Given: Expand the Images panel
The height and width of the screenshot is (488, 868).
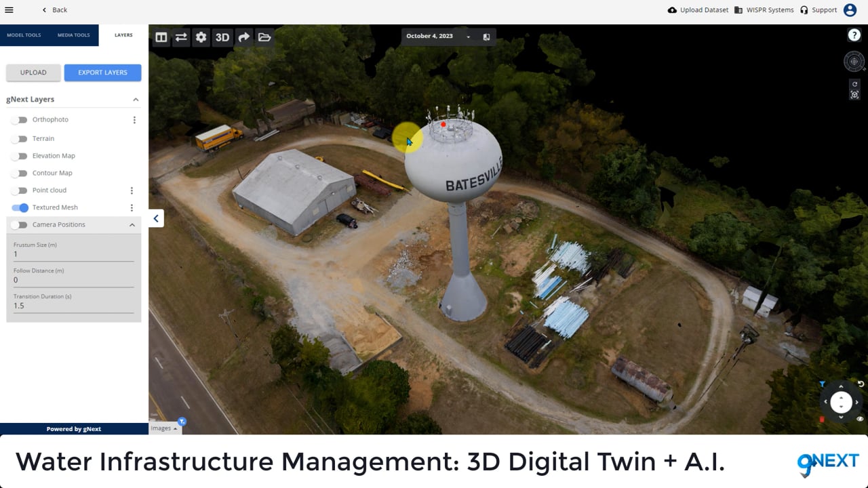Looking at the screenshot, I should pos(164,428).
